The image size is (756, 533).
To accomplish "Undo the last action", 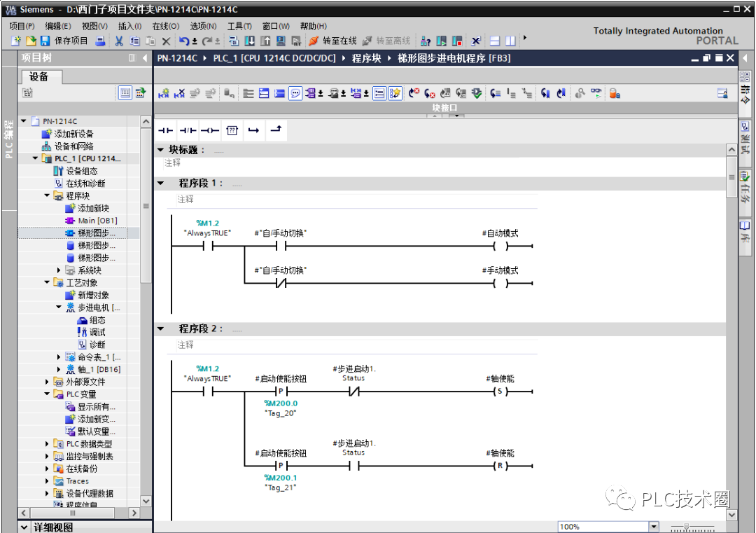I will [x=183, y=41].
